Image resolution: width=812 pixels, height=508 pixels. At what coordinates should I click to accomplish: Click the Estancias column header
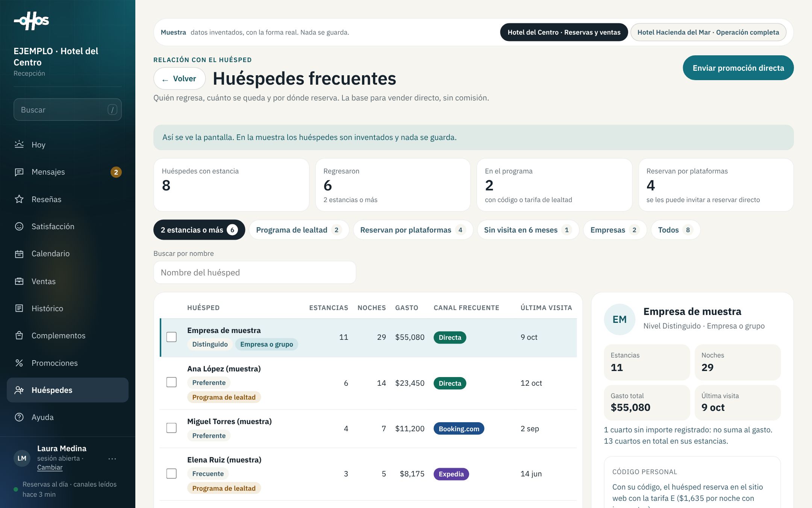point(329,308)
